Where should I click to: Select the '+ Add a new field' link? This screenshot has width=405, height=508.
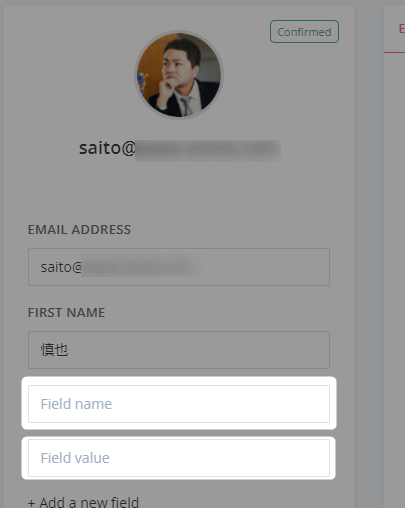pos(83,502)
